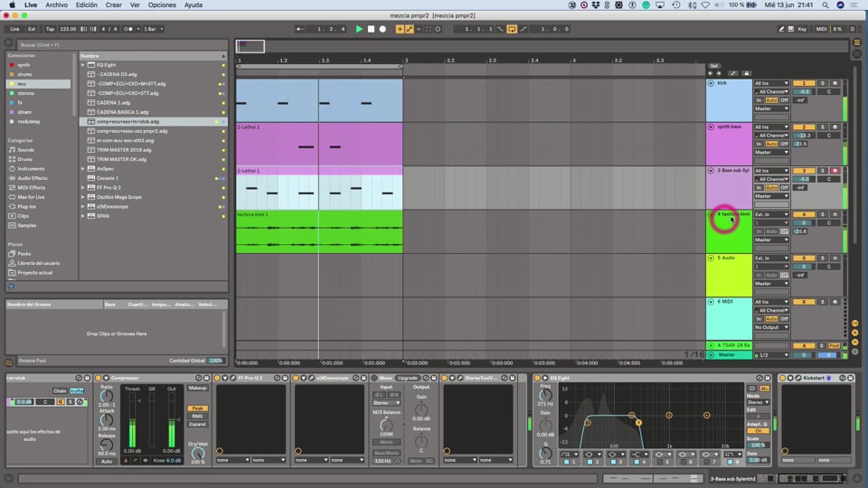
Task: Open the Ayuda menu
Action: coord(193,5)
